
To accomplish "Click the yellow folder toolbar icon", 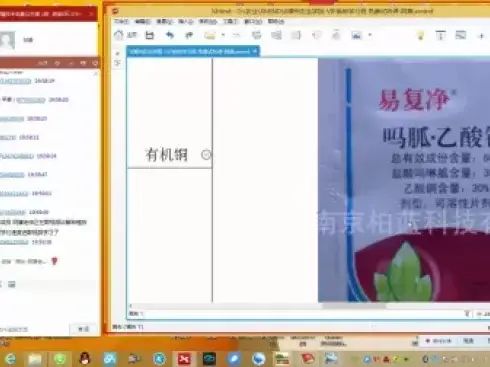I will 210,35.
